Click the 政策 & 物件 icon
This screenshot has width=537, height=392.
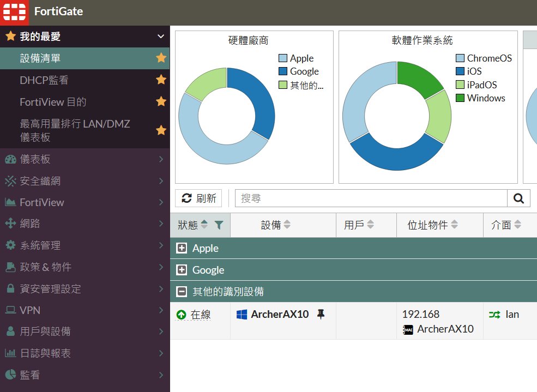pos(10,267)
